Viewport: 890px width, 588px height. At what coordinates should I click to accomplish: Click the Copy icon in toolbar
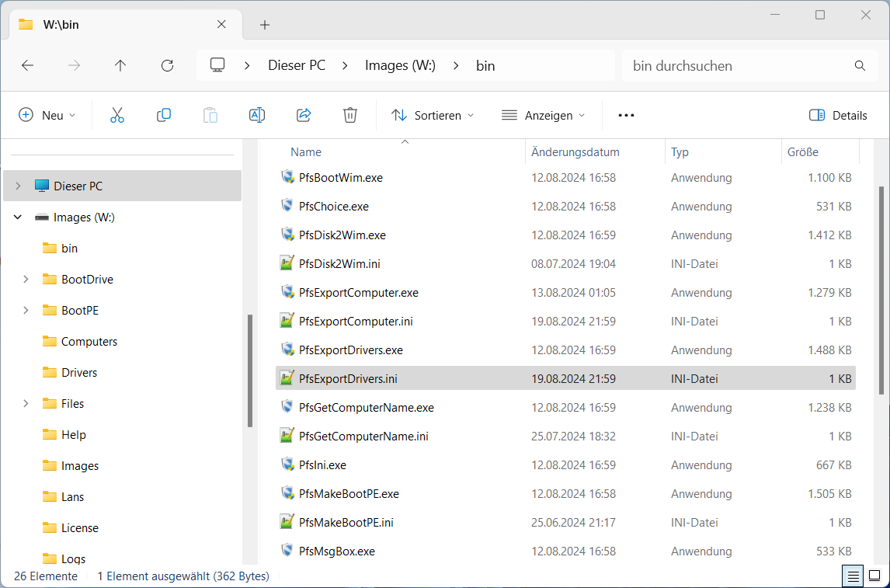[x=164, y=115]
